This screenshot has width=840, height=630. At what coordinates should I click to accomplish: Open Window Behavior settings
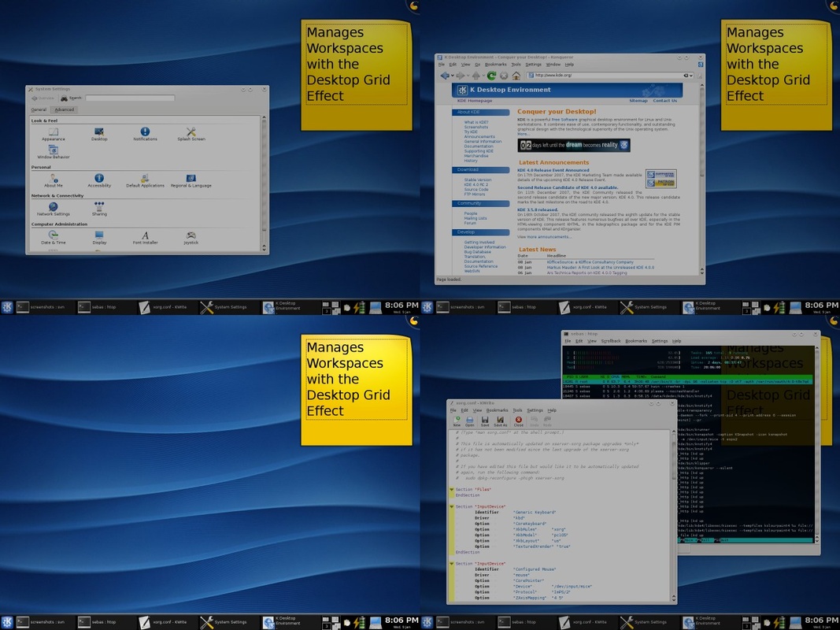53,152
